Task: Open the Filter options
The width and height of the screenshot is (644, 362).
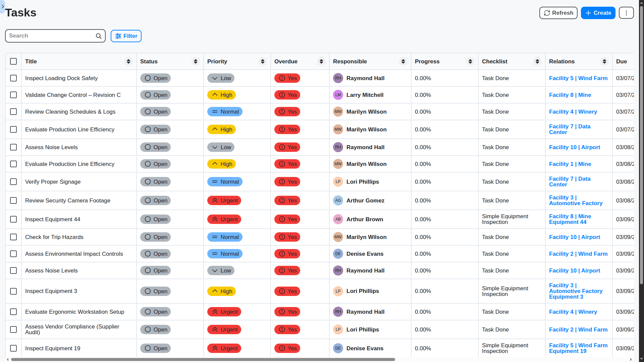Action: coord(126,36)
